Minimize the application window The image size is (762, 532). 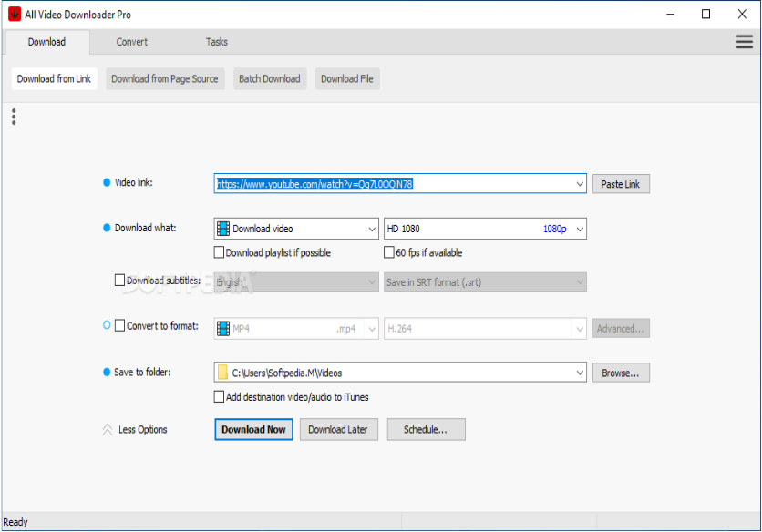coord(671,14)
